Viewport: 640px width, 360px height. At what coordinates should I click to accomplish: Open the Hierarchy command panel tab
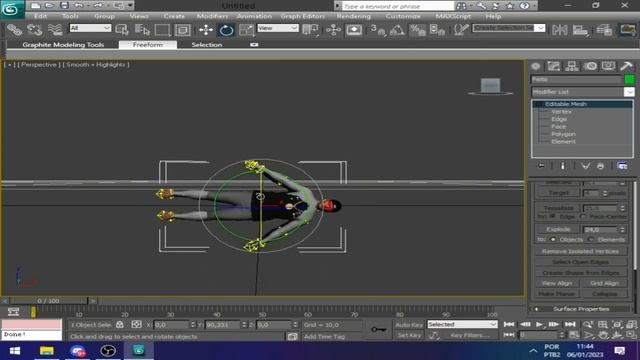pos(572,66)
